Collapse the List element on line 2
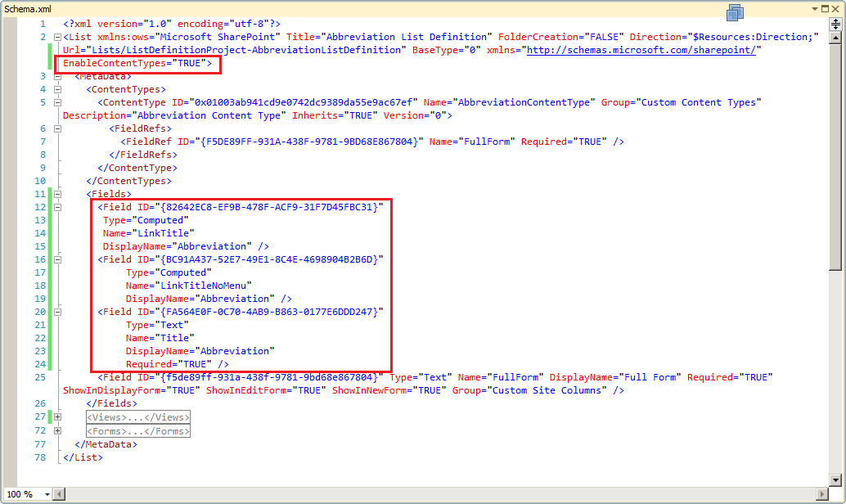Image resolution: width=846 pixels, height=504 pixels. (x=57, y=38)
